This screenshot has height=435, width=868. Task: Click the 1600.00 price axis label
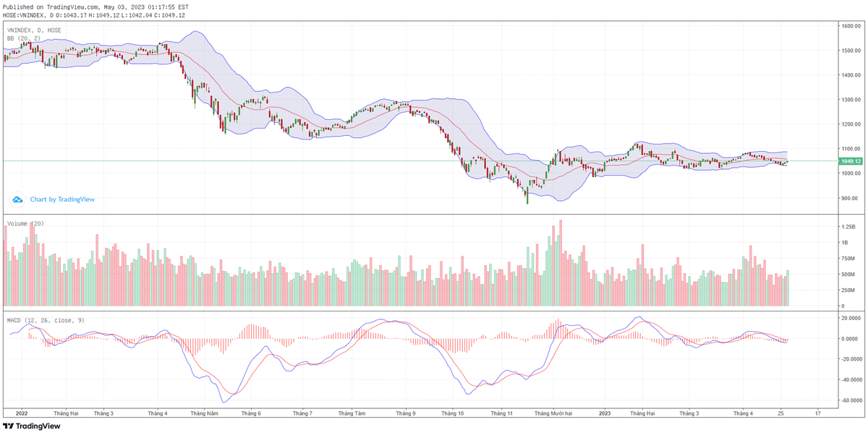point(849,26)
